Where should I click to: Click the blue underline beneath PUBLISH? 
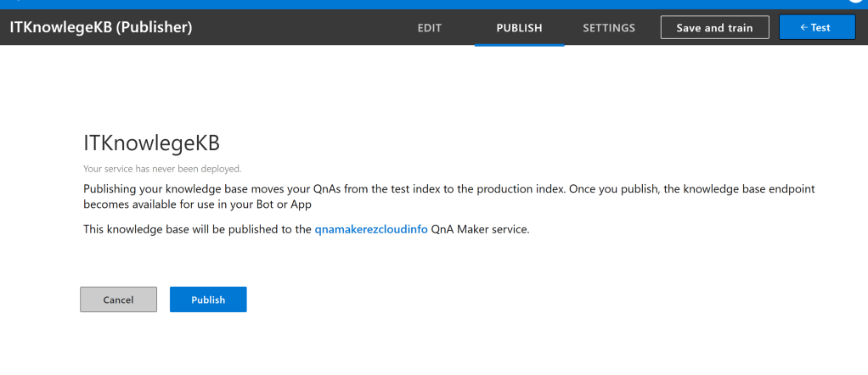point(519,45)
